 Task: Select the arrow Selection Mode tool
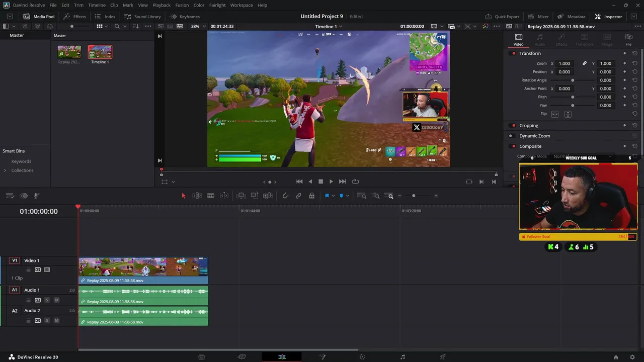184,196
